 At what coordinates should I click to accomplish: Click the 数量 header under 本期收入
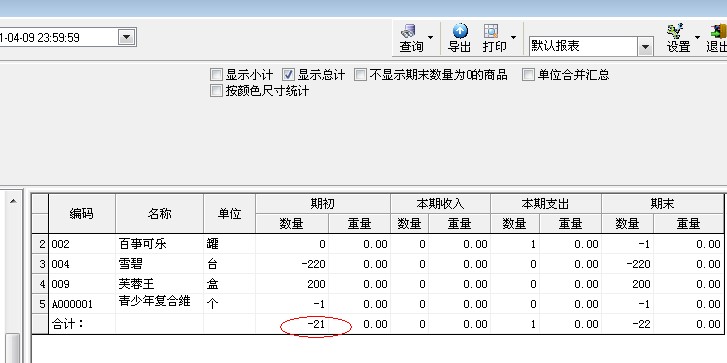(409, 224)
